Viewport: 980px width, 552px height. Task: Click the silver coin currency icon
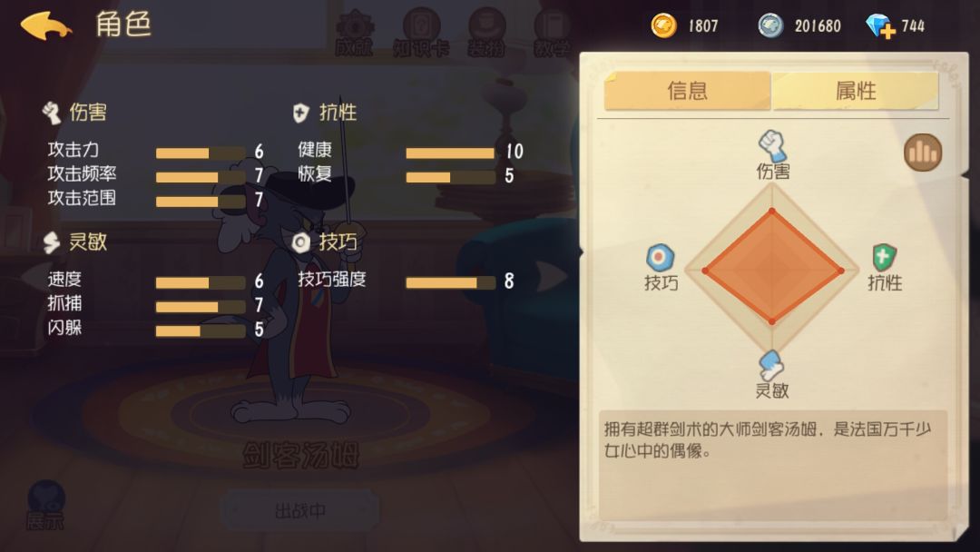tap(770, 25)
